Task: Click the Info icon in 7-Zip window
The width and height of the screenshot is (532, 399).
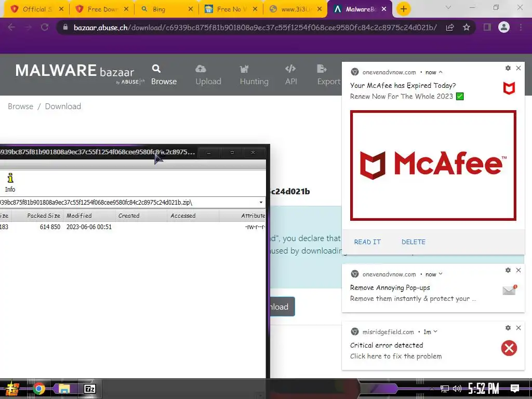Action: [x=10, y=182]
